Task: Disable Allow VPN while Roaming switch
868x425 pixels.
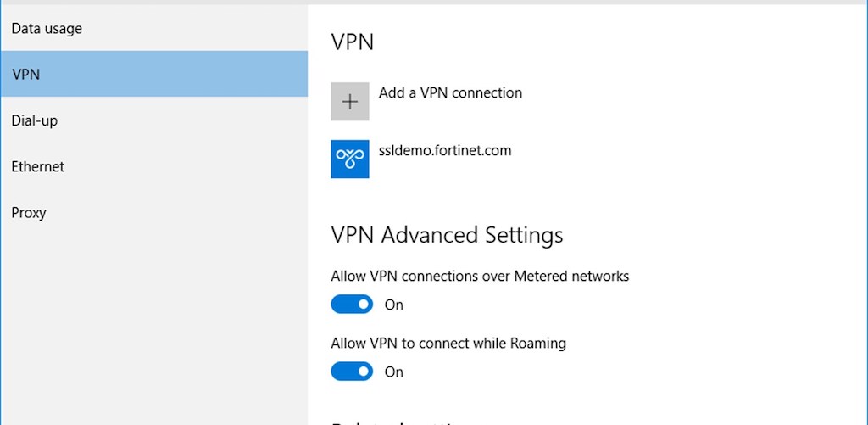Action: (x=352, y=372)
